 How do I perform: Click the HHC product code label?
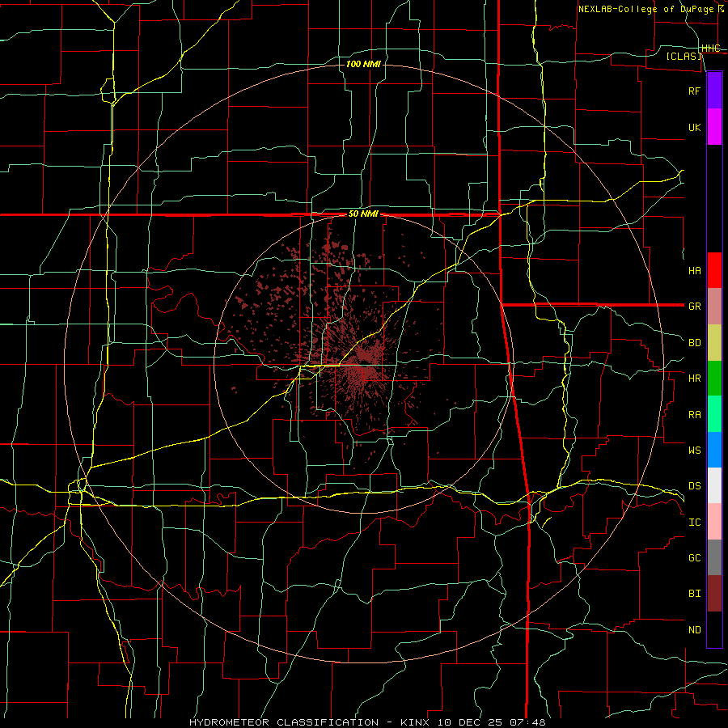tap(710, 49)
